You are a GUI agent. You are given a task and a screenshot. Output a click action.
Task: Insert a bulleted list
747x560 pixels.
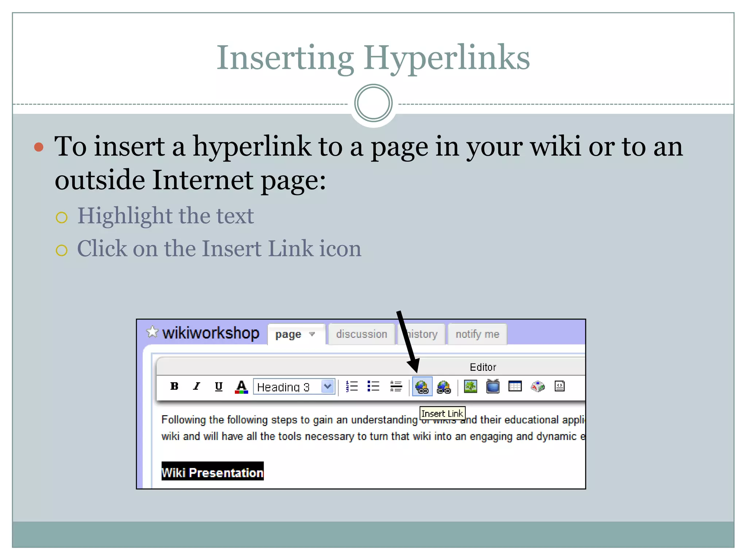[374, 386]
